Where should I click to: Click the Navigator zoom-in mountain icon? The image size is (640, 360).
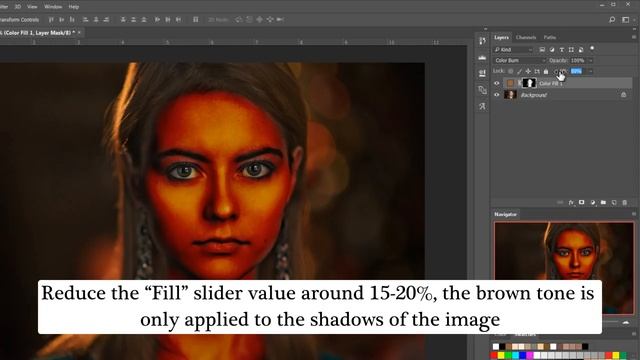pos(626,322)
